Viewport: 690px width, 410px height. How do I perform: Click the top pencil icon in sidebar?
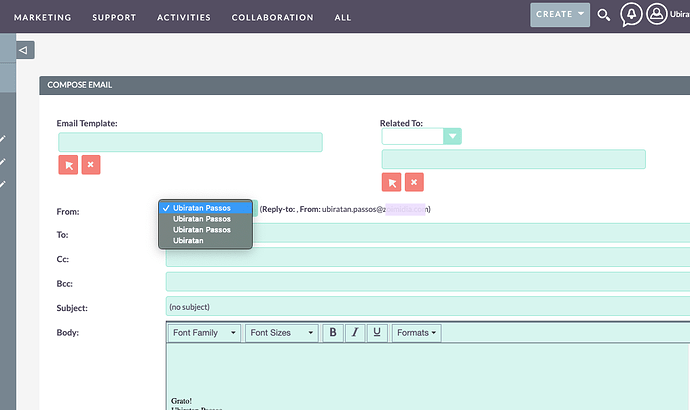click(x=3, y=139)
